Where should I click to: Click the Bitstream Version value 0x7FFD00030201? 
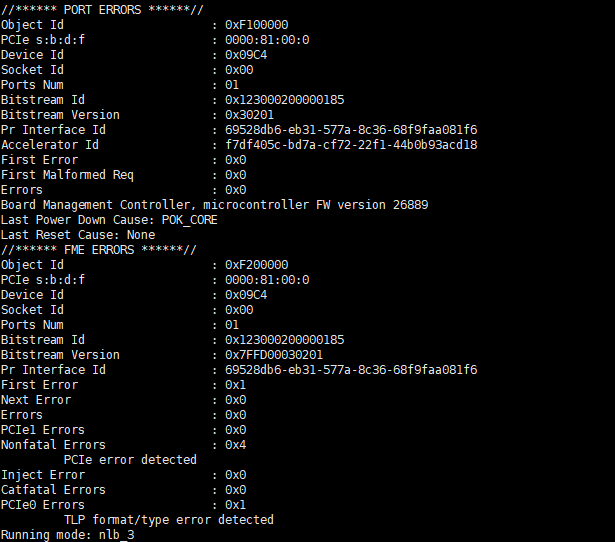coord(274,354)
